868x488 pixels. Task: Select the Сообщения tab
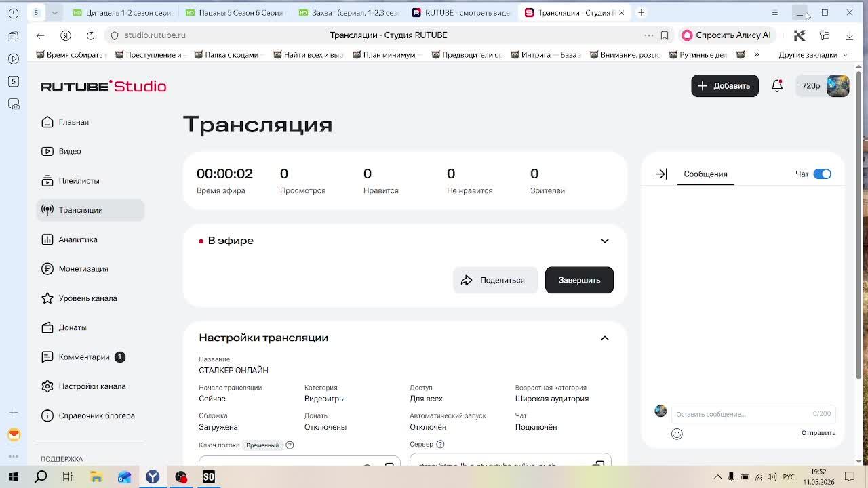click(705, 174)
